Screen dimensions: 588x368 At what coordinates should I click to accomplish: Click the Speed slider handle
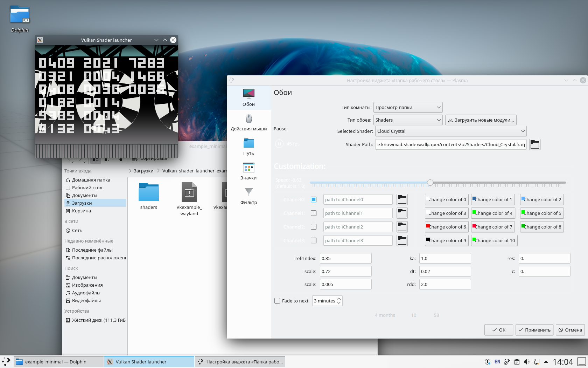430,183
